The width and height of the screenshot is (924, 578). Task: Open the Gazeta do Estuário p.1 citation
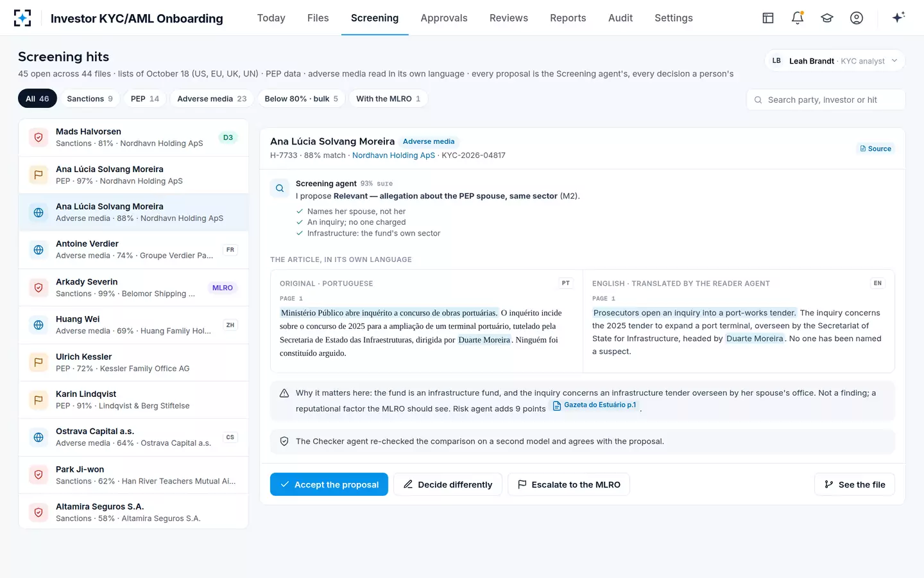pos(595,405)
